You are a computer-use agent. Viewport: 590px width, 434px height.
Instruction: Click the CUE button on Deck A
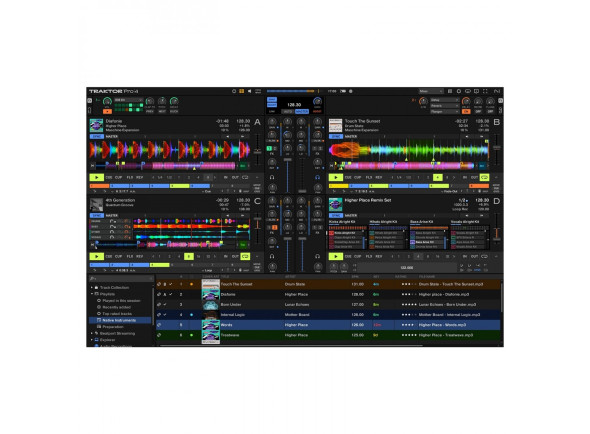pos(109,177)
